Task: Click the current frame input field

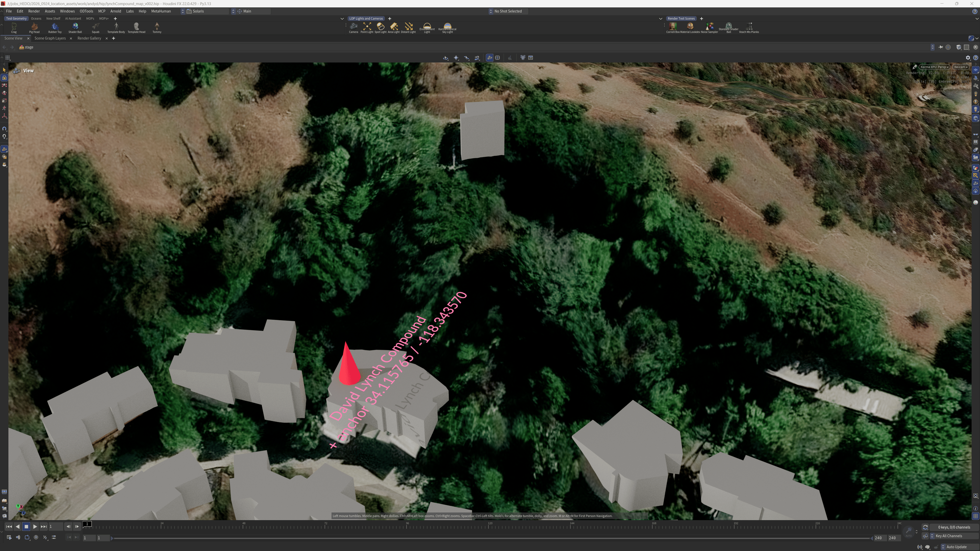Action: tap(56, 527)
